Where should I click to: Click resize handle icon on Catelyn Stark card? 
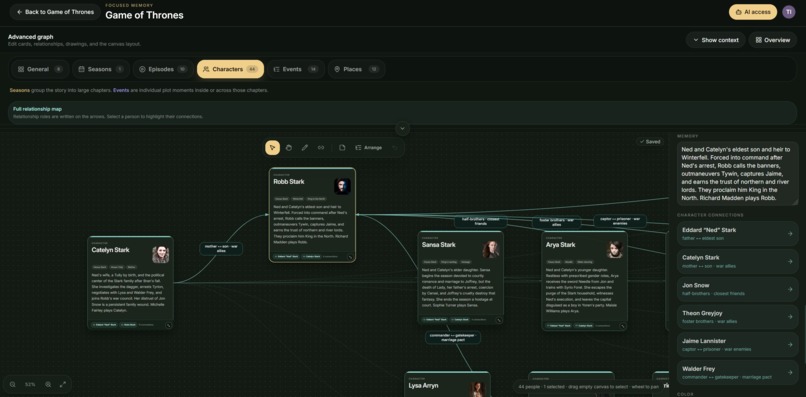pos(168,325)
